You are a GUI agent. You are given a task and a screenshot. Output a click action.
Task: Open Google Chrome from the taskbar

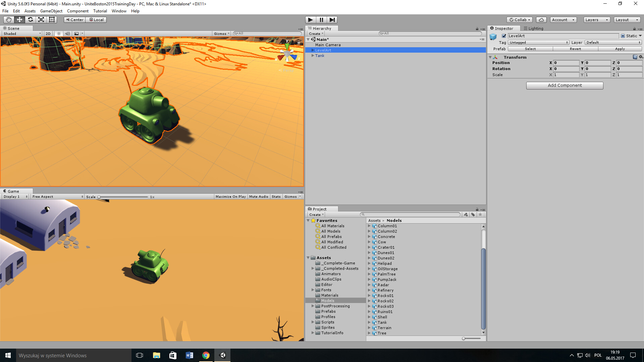206,355
